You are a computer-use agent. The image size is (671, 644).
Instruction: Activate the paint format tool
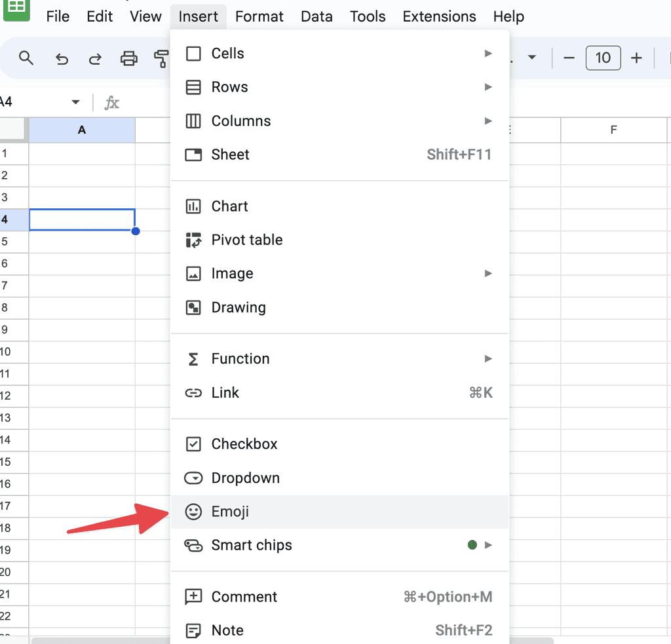(161, 58)
